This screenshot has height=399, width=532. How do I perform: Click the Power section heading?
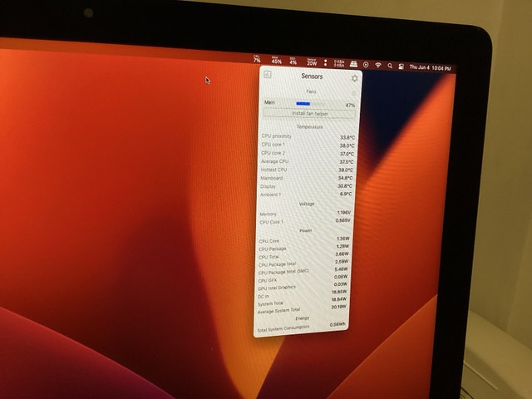pos(305,231)
